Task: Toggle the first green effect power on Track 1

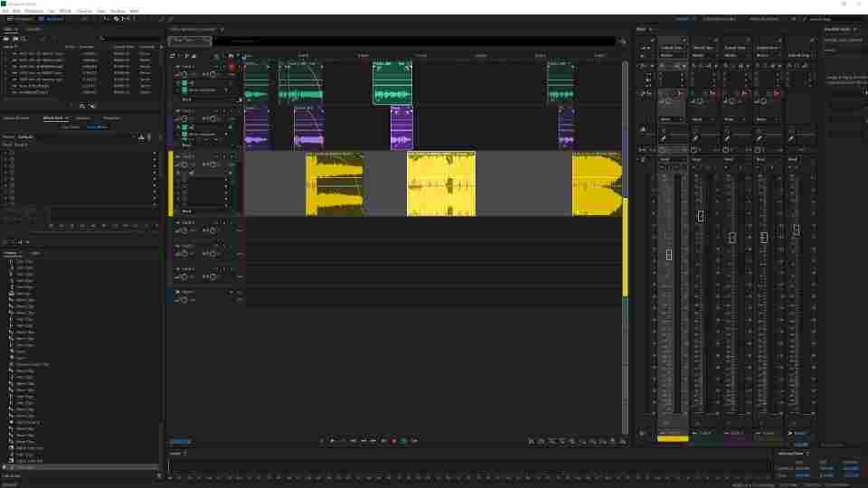Action: coord(184,83)
